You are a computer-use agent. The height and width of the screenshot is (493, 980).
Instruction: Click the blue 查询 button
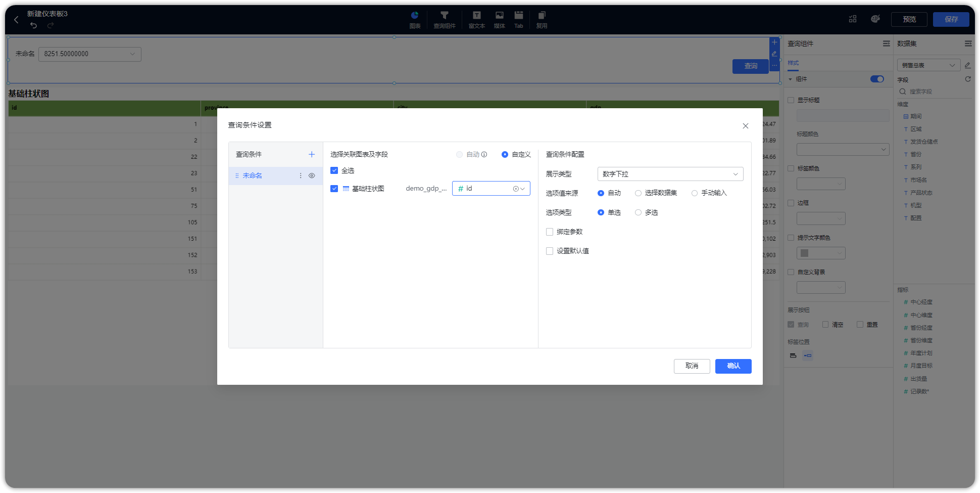[751, 66]
